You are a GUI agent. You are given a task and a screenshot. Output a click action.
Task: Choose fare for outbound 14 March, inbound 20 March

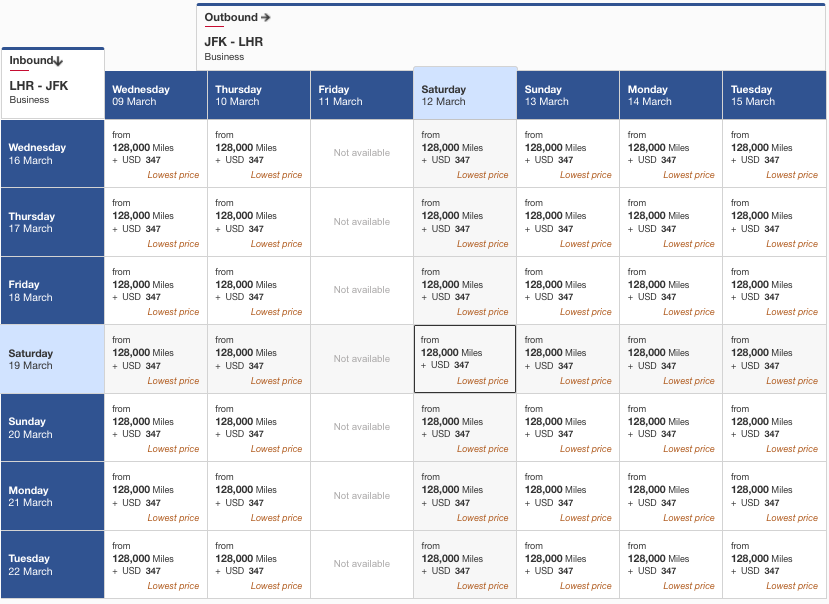671,428
